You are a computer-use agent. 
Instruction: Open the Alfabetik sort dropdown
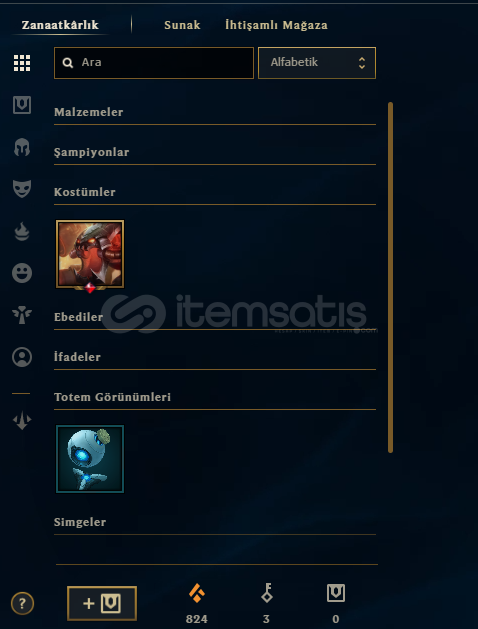(317, 63)
